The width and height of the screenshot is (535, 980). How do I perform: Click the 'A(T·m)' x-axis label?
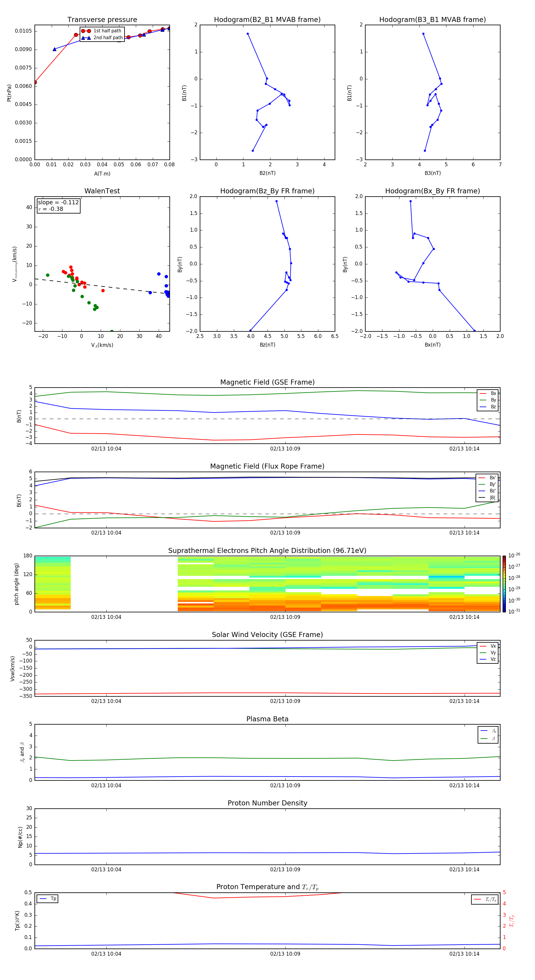point(102,173)
